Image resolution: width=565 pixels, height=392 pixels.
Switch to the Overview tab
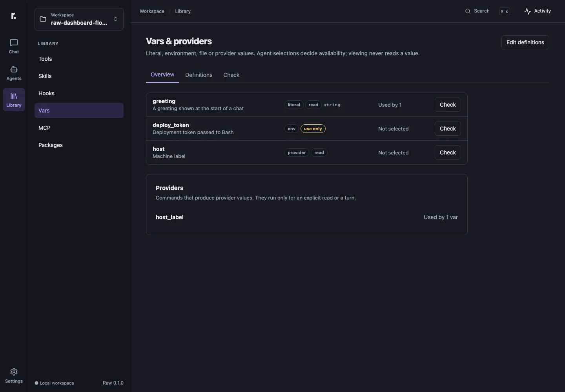click(x=162, y=74)
